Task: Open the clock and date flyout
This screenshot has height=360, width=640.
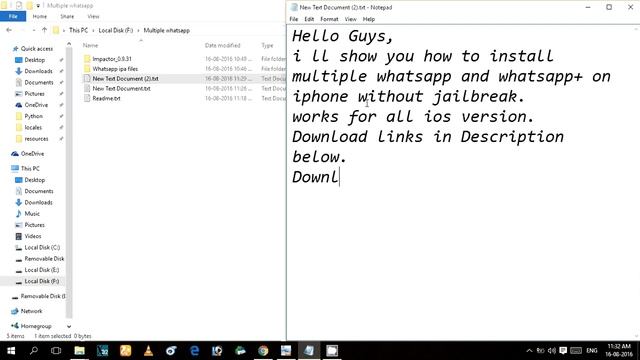Action: pyautogui.click(x=619, y=351)
